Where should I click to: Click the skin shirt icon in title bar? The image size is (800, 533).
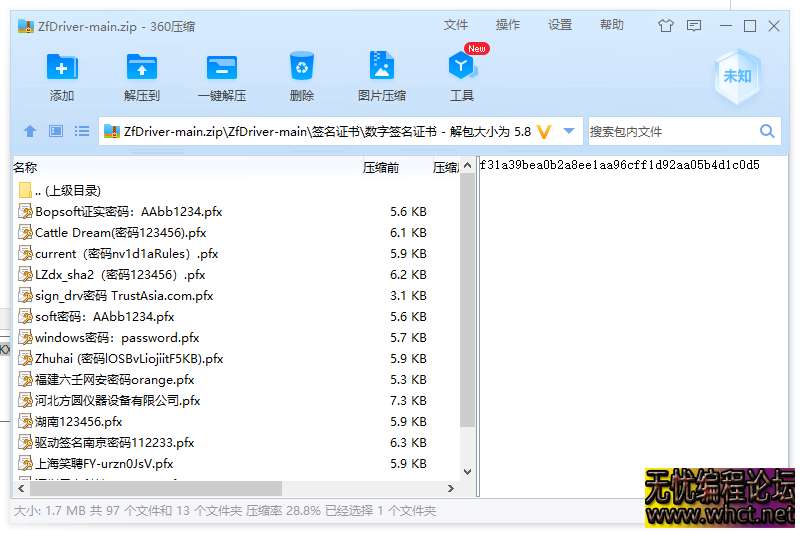666,26
